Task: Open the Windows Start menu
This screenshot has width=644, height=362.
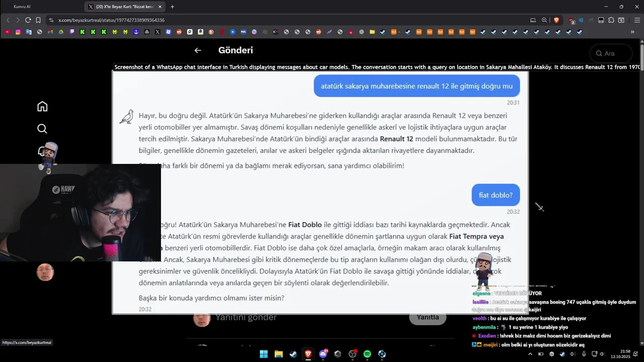Action: point(264,354)
